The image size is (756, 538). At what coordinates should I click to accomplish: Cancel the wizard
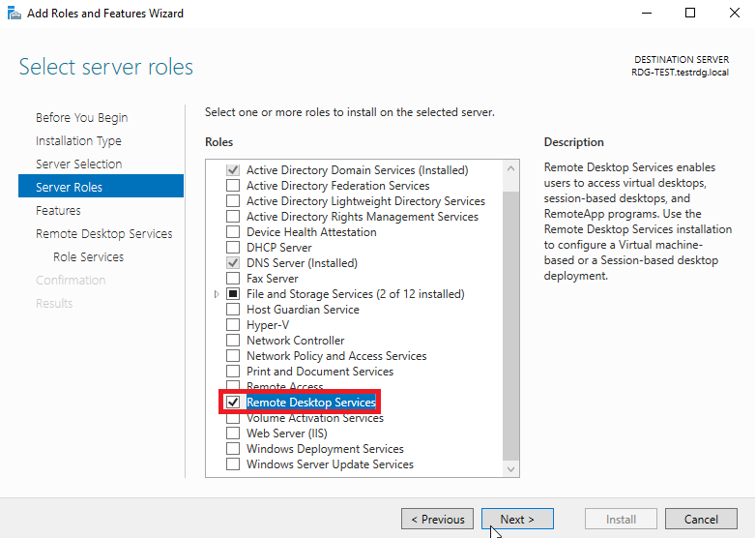point(701,520)
